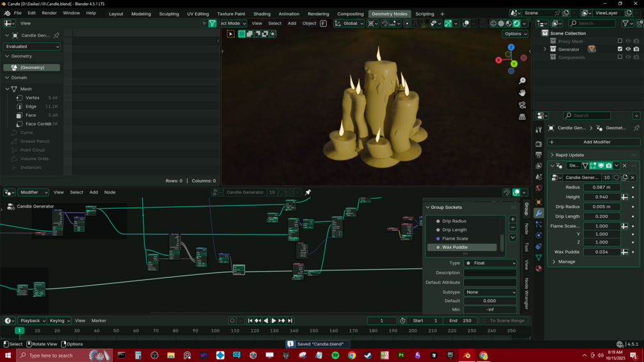The height and width of the screenshot is (362, 644).
Task: Open the Physics properties tab icon
Action: click(538, 235)
